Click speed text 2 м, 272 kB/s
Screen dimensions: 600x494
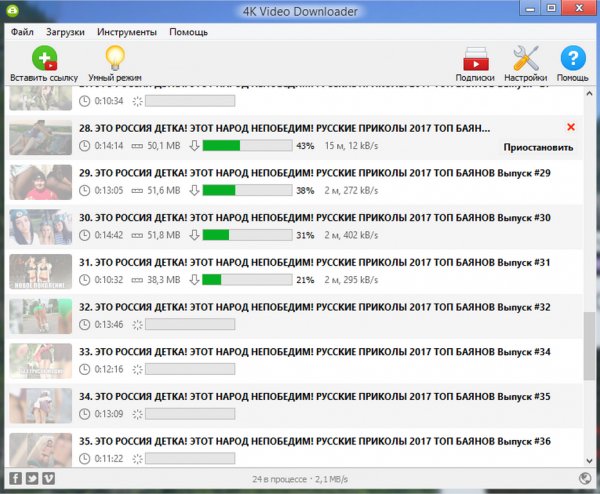click(x=351, y=191)
